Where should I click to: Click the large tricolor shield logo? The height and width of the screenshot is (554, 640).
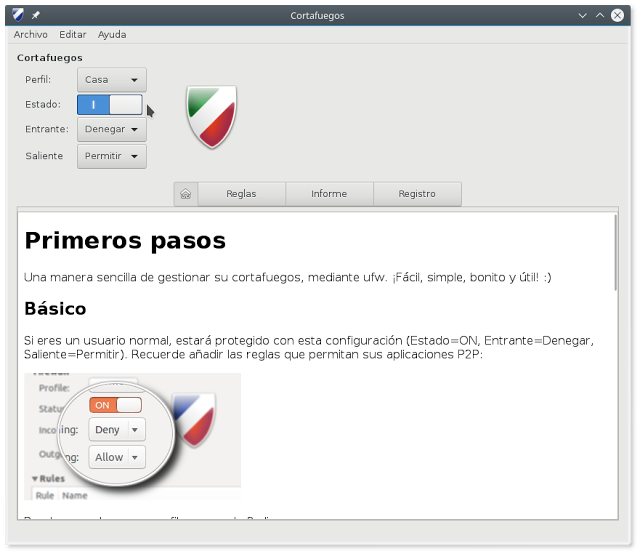point(211,117)
